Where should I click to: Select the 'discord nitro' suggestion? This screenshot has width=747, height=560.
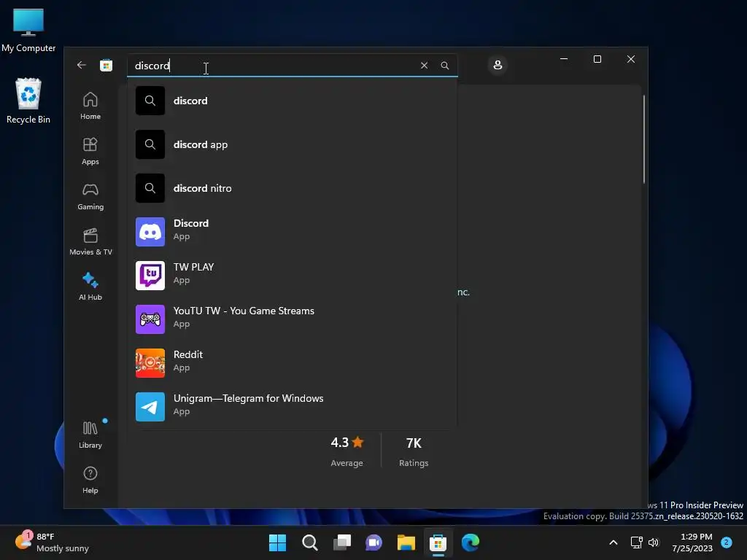coord(292,188)
